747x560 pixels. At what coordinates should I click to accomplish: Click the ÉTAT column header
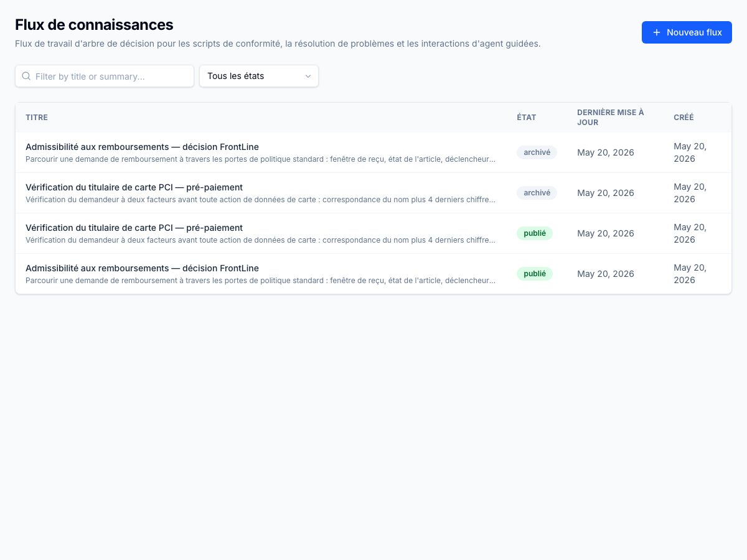point(526,118)
